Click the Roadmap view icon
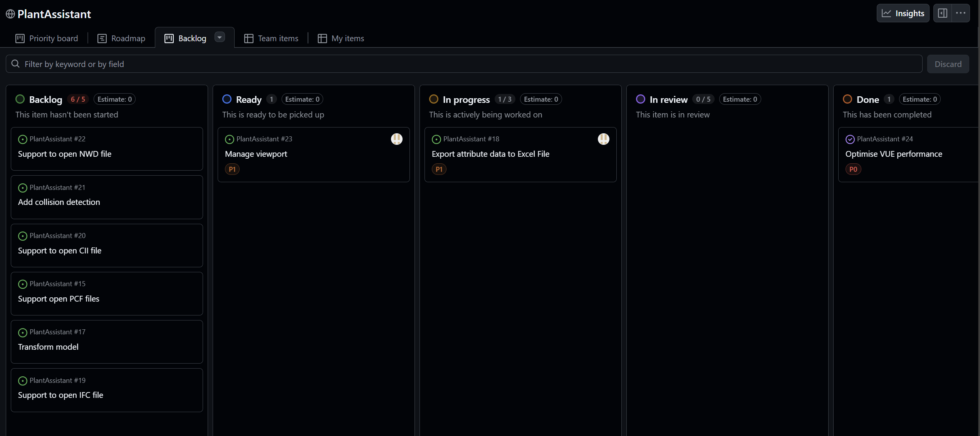 tap(102, 38)
